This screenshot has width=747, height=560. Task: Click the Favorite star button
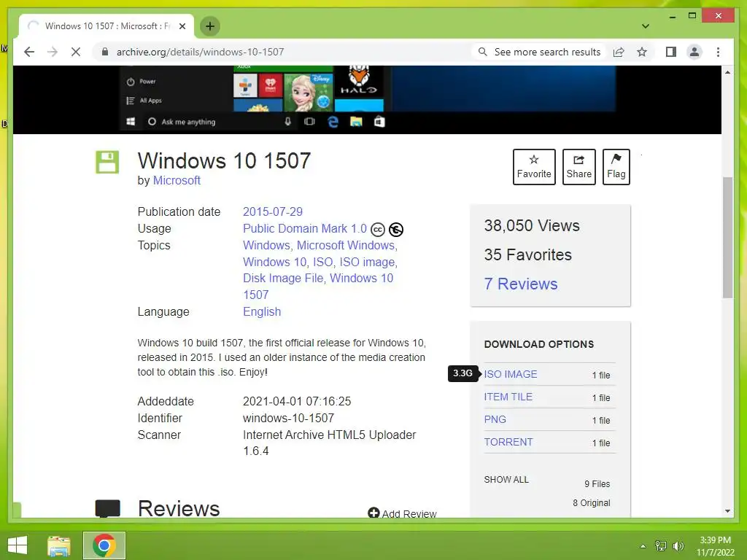coord(534,167)
